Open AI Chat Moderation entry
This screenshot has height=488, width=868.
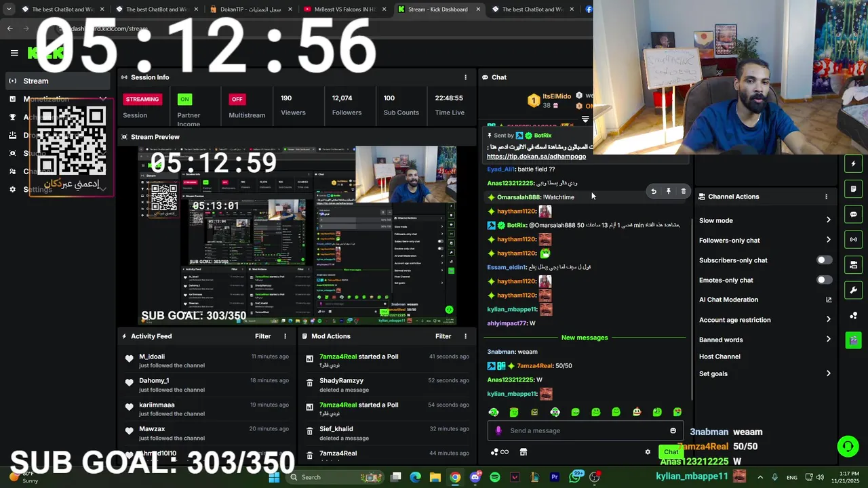click(728, 300)
